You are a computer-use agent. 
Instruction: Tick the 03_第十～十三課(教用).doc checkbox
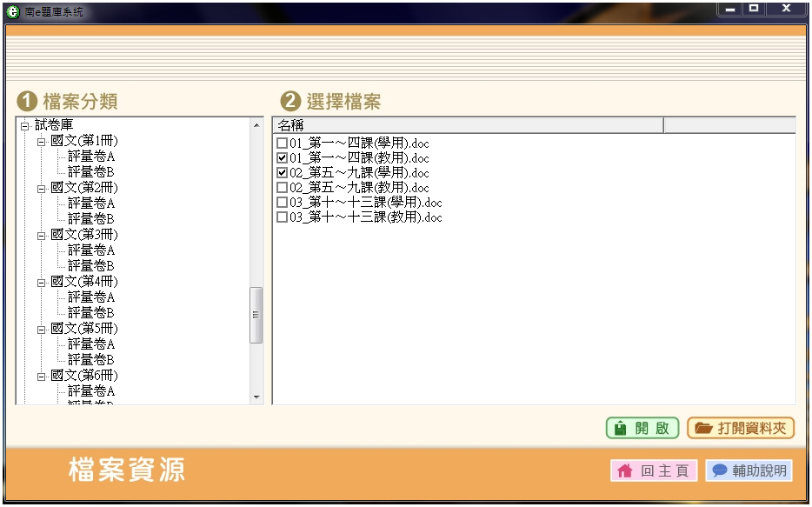pos(282,217)
